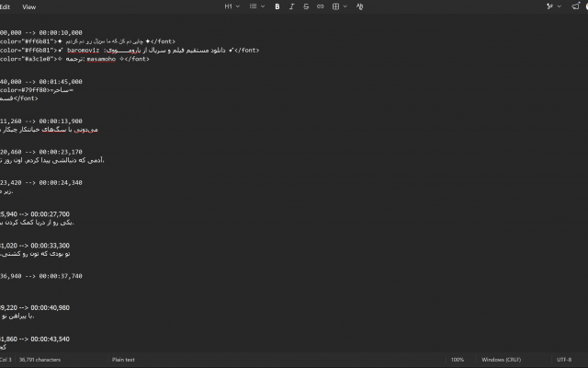This screenshot has width=588, height=368.
Task: Click the AI rewrite sparkle icon
Action: pos(549,6)
